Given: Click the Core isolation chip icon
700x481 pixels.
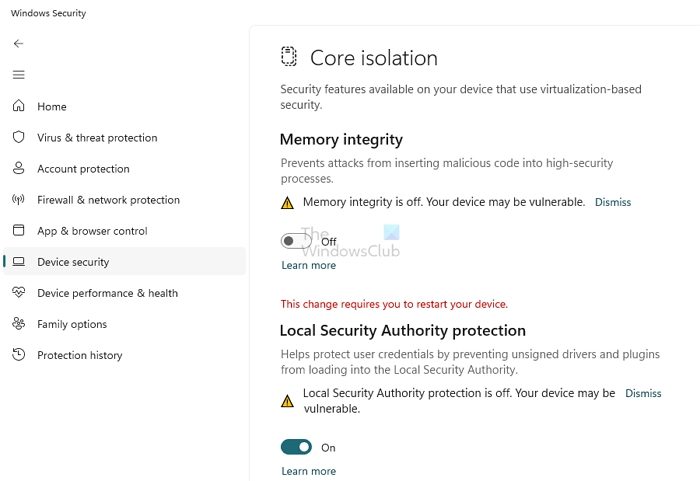Looking at the screenshot, I should [289, 56].
